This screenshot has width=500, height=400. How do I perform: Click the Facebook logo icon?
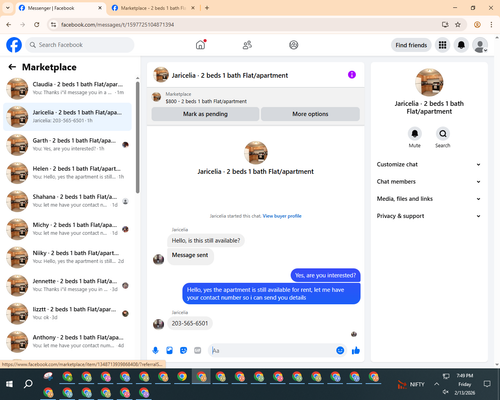[14, 45]
